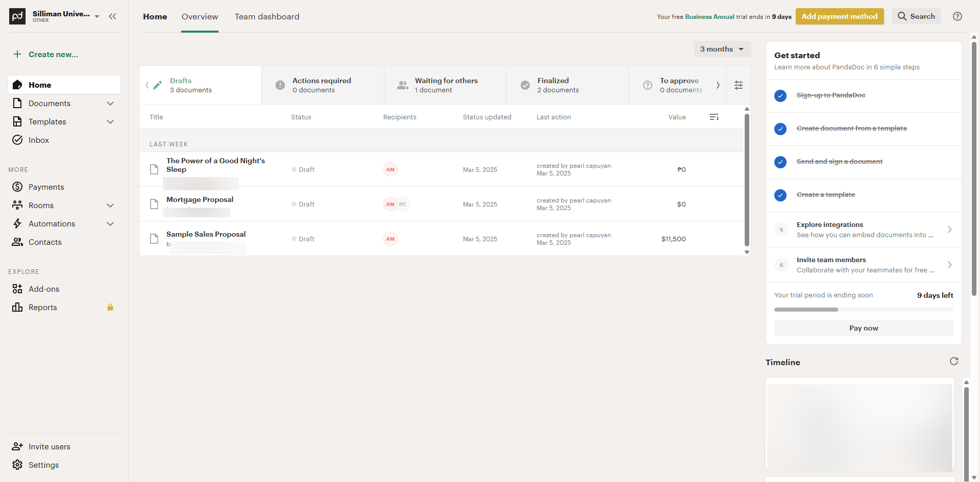Expand the Automations sidebar section
Viewport: 980px width, 482px height.
coord(110,224)
